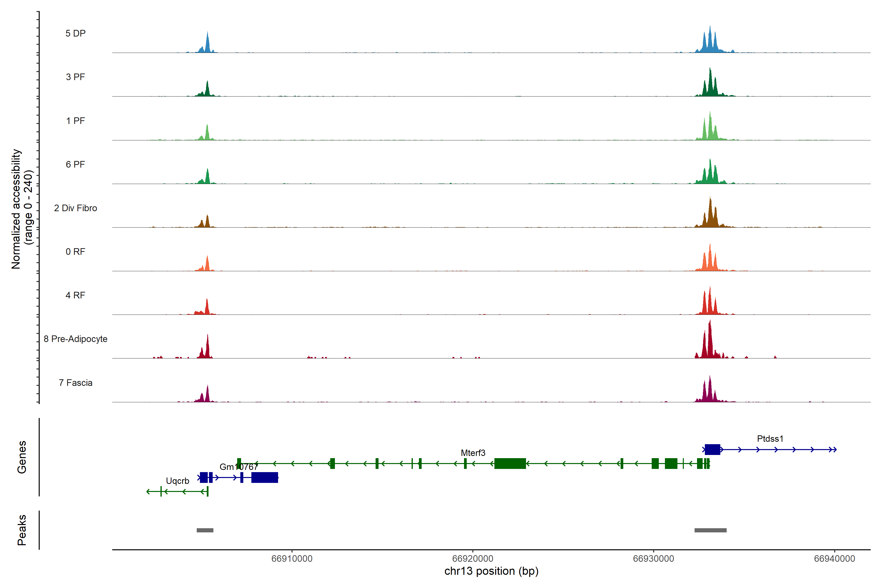This screenshot has width=882, height=588.
Task: Click the Mterf3 gene label
Action: pos(473,453)
